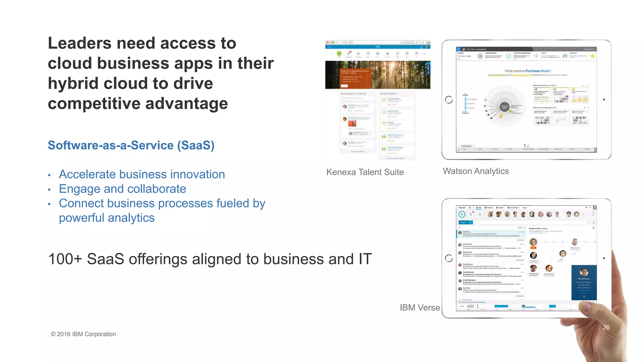Viewport: 644px width, 362px height.
Task: Click the arrow icon beside 'People on this message'
Action: point(594,228)
